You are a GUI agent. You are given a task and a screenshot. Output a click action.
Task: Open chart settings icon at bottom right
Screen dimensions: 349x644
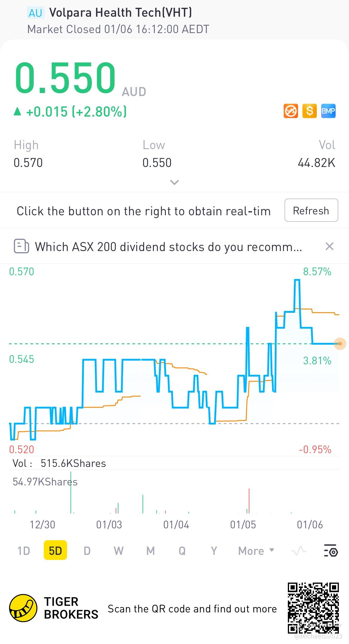click(331, 551)
